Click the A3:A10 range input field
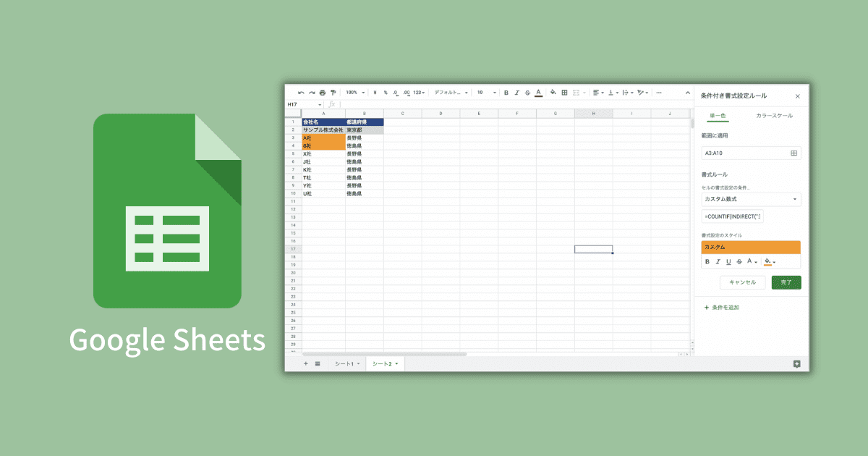This screenshot has height=456, width=868. (751, 153)
